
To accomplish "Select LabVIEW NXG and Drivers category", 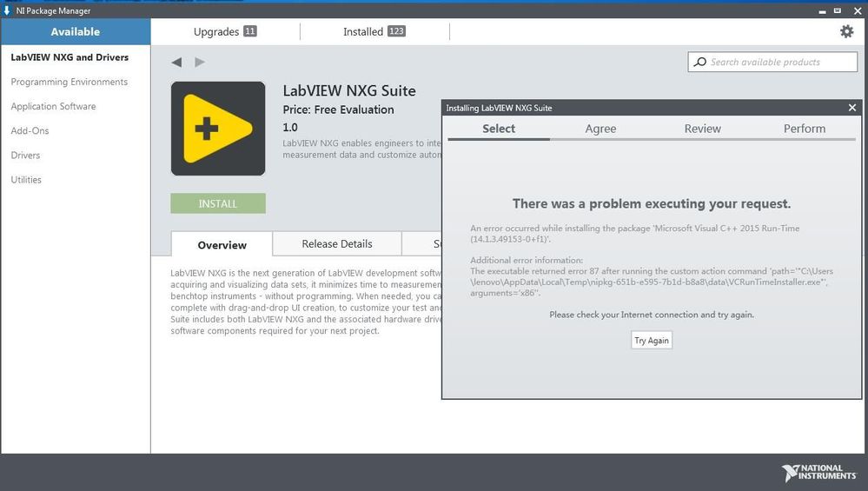I will (x=70, y=57).
